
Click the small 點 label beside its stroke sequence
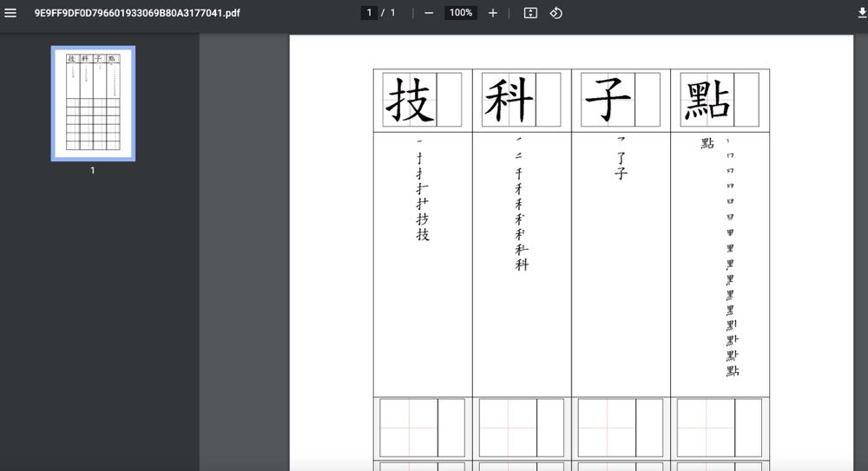pyautogui.click(x=707, y=143)
